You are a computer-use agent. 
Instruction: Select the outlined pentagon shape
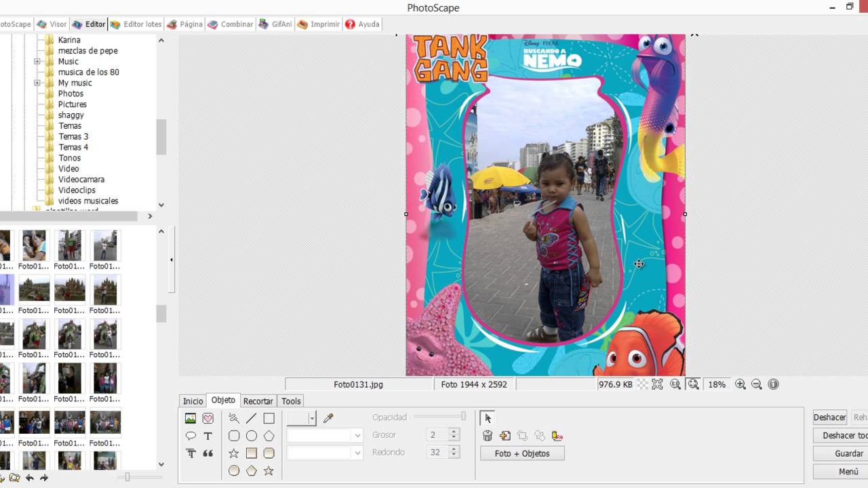pyautogui.click(x=269, y=436)
